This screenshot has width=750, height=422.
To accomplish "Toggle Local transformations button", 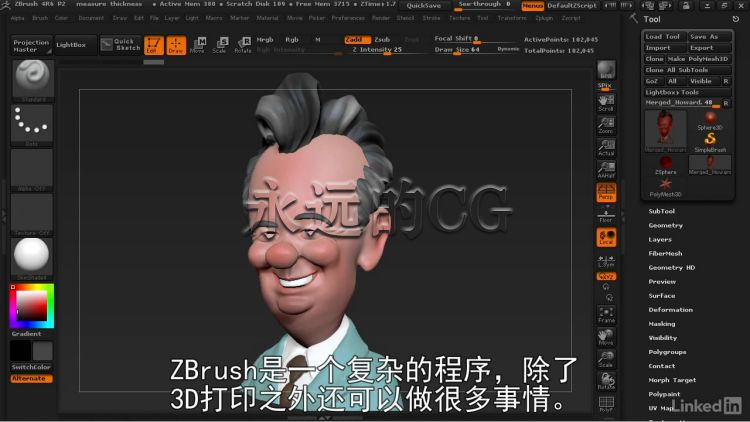I will 606,237.
